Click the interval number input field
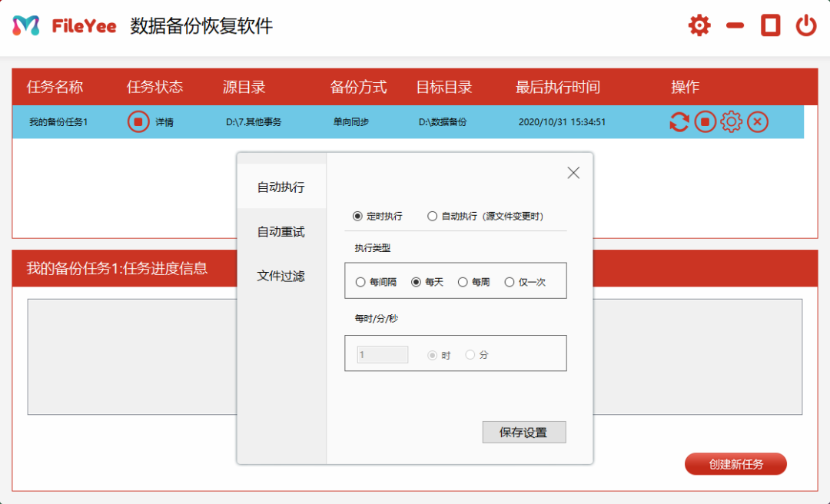Image resolution: width=830 pixels, height=504 pixels. [x=383, y=355]
